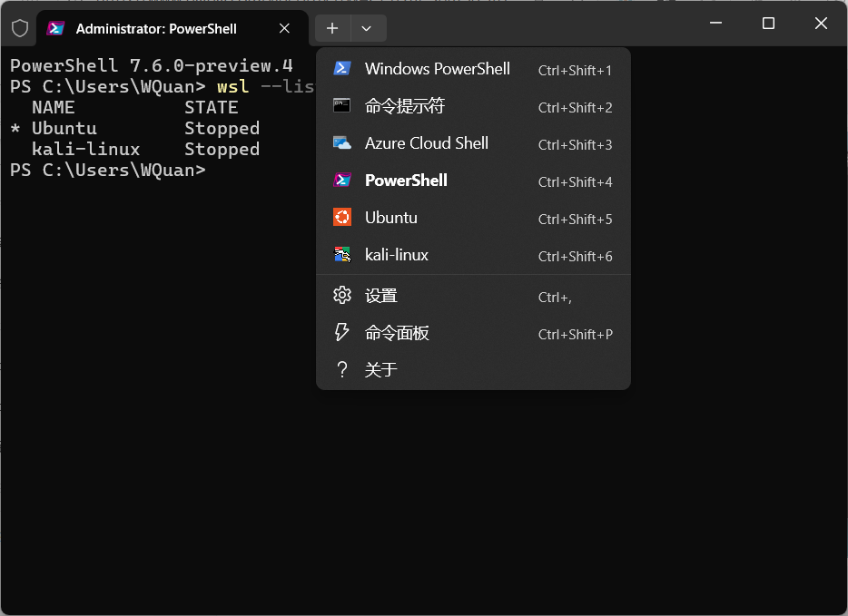Click the Azure Cloud Shell cloud icon
Viewport: 848px width, 616px height.
pos(342,143)
